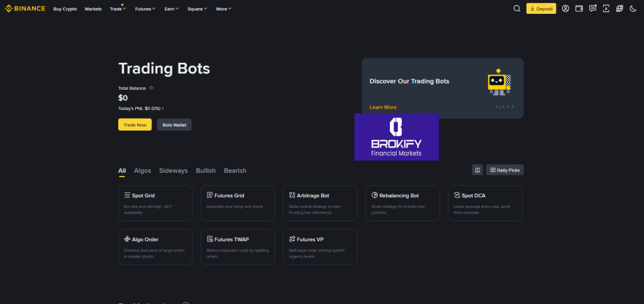This screenshot has height=304, width=644.
Task: Click the user profile icon
Action: [x=566, y=9]
